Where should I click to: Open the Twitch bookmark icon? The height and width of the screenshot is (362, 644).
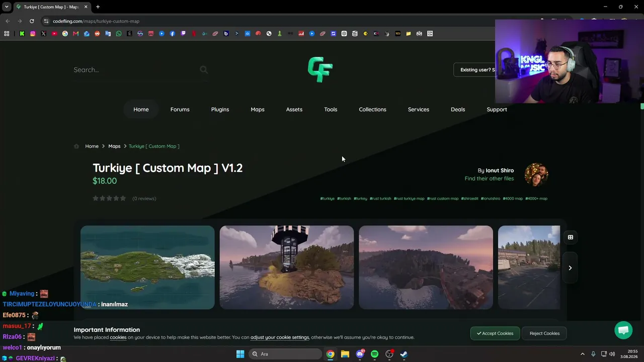coord(183,34)
